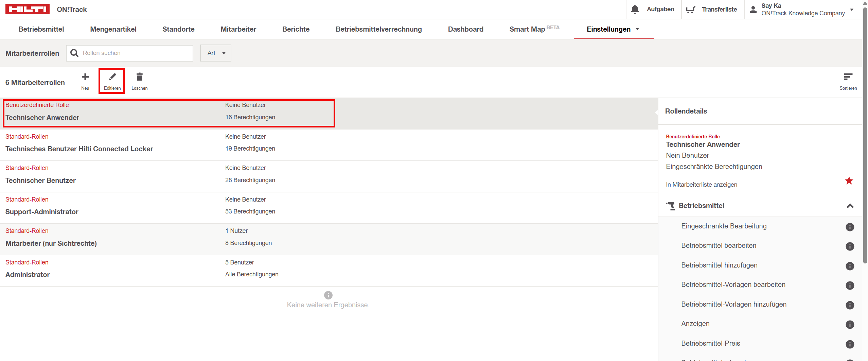Viewport: 868px width, 361px height.
Task: Select the Administrator role
Action: pos(329,271)
